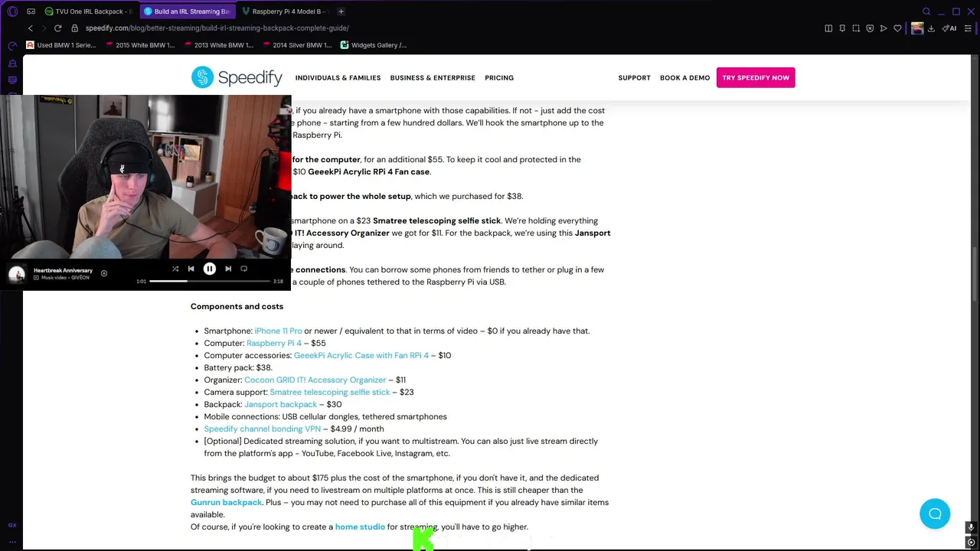
Task: Switch to TVU One IRL Backpack tab
Action: 87,11
